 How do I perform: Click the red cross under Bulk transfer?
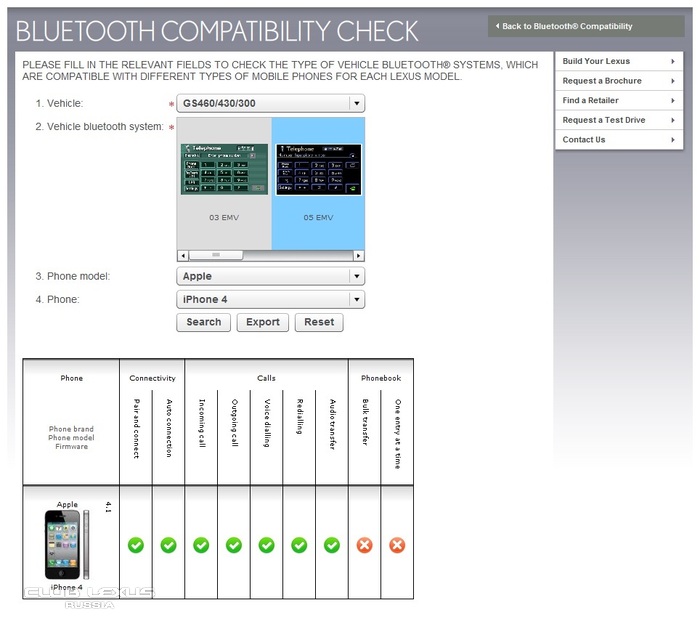(364, 545)
